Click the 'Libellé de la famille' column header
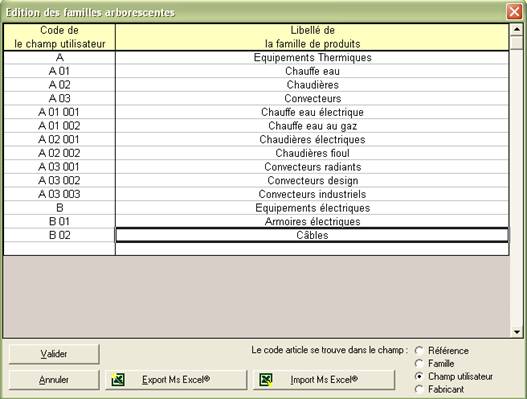The image size is (527, 399). pos(312,37)
